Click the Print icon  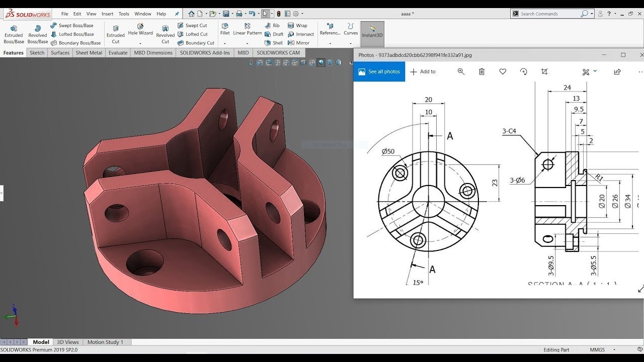[x=239, y=14]
